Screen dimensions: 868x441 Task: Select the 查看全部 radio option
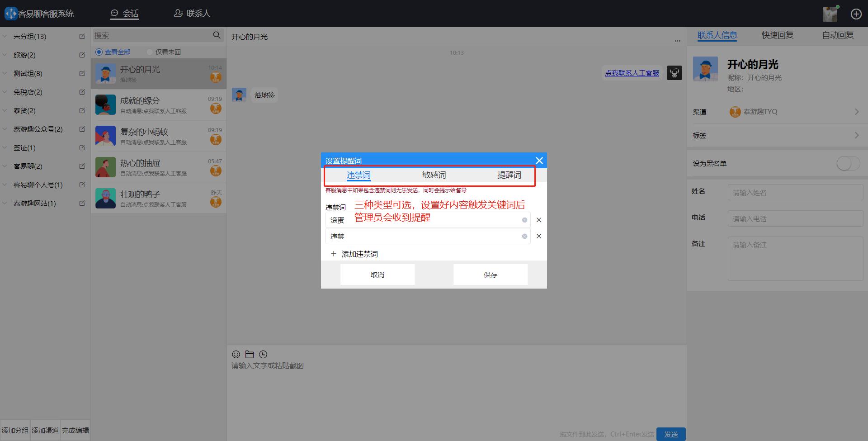pos(99,52)
